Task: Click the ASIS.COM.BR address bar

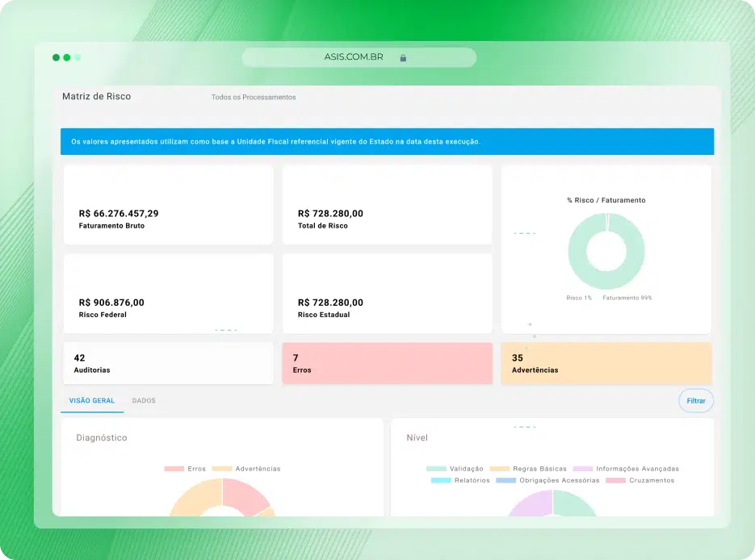Action: pos(359,57)
